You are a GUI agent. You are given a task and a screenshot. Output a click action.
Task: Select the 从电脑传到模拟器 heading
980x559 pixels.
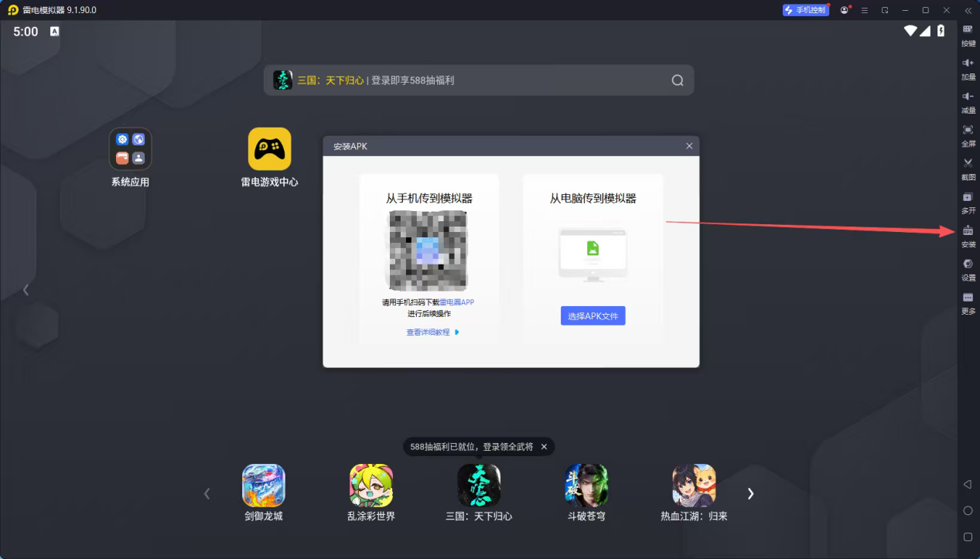click(x=593, y=199)
